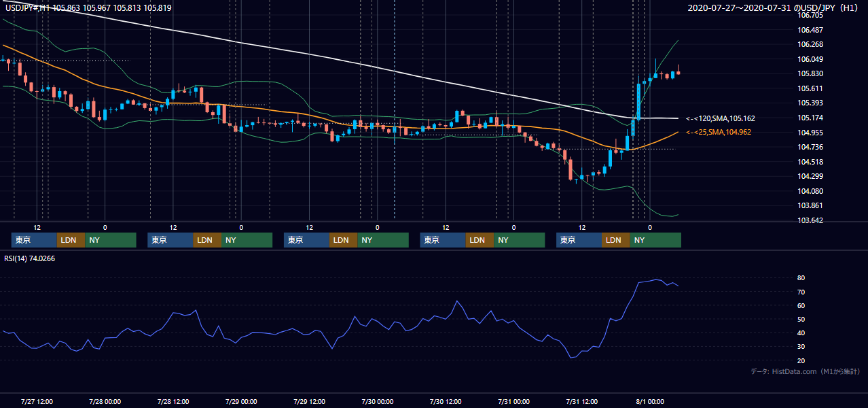Click the 106.705 price axis label
Image resolution: width=868 pixels, height=408 pixels.
pyautogui.click(x=810, y=15)
